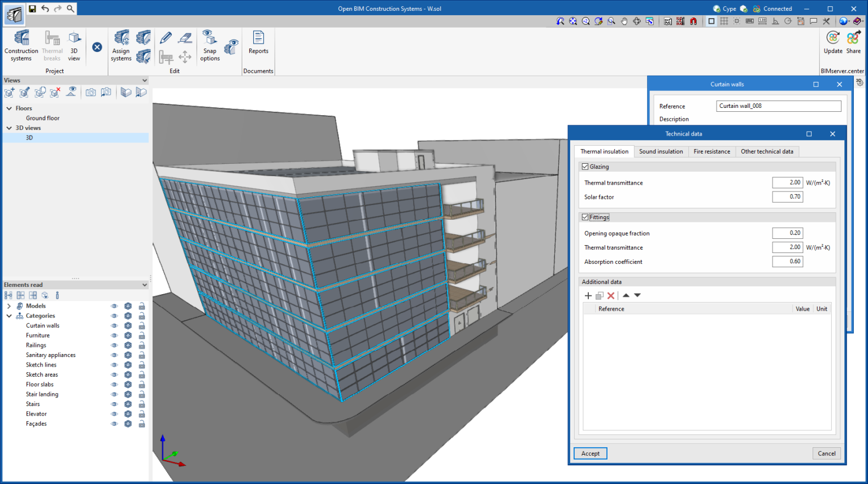Click the Accept button
The image size is (868, 484).
[x=590, y=453]
